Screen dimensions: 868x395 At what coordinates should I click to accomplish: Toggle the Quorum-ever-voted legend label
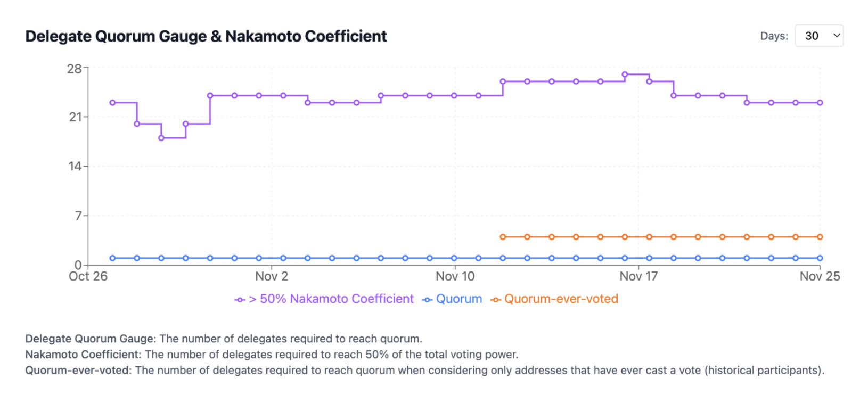(x=561, y=299)
